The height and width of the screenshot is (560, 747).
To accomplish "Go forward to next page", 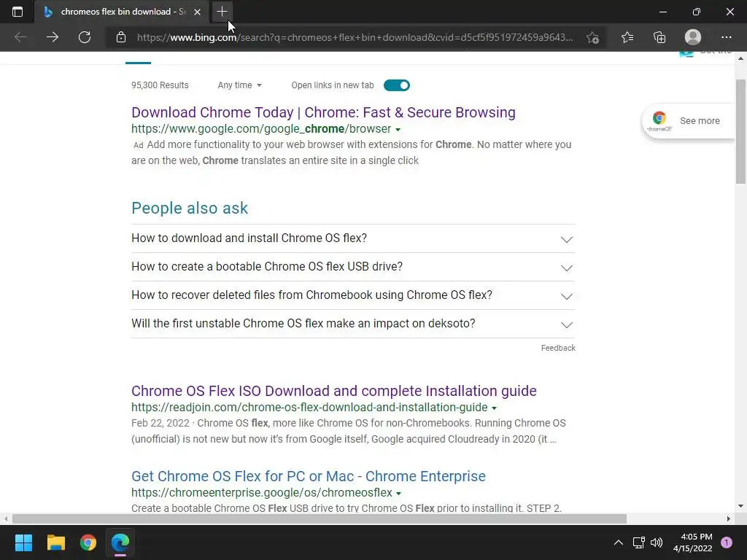I will click(x=53, y=37).
